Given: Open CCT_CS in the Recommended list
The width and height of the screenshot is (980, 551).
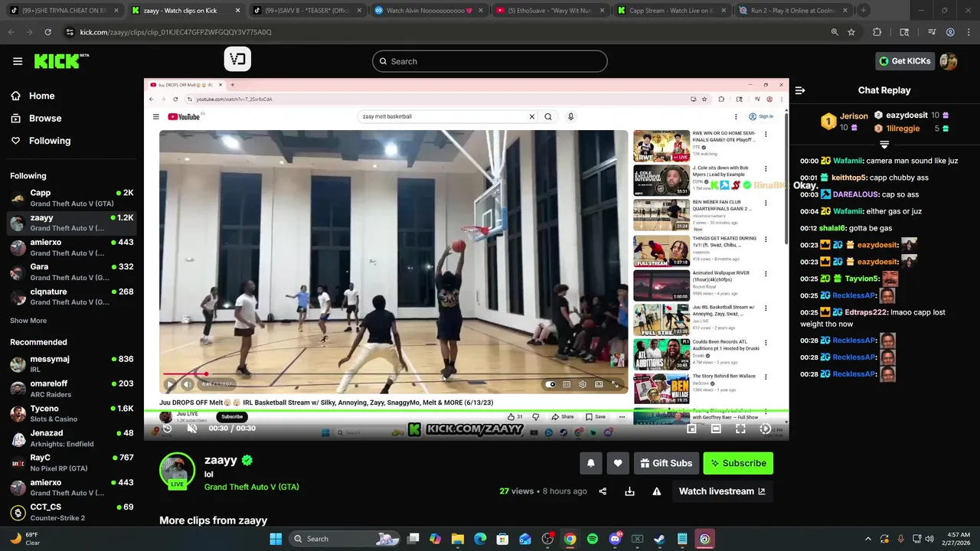Looking at the screenshot, I should (71, 512).
